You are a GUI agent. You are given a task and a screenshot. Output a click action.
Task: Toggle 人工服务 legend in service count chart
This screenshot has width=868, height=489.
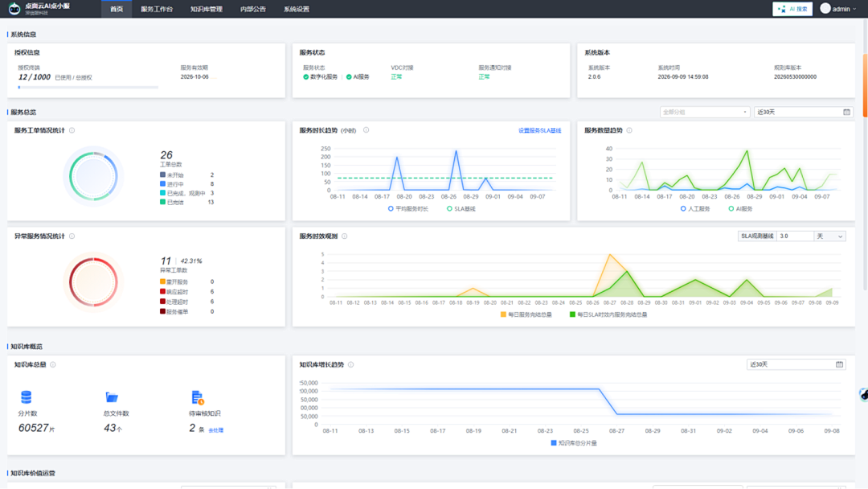(x=695, y=209)
